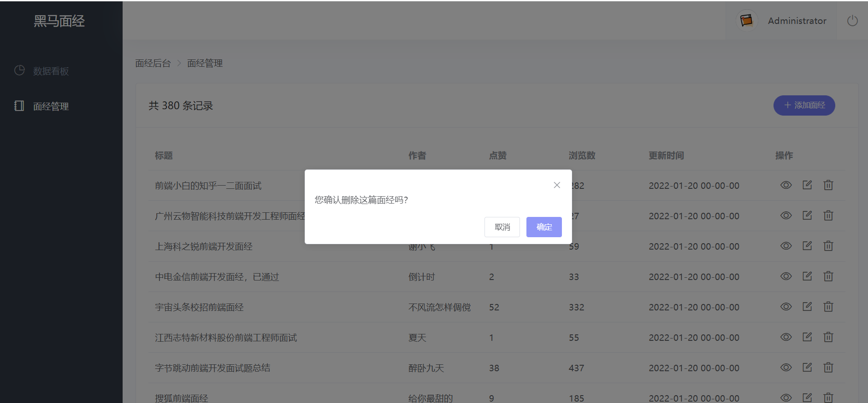Delete the 前端小白的知乎一二面面试 article
The width and height of the screenshot is (868, 403).
(x=828, y=185)
